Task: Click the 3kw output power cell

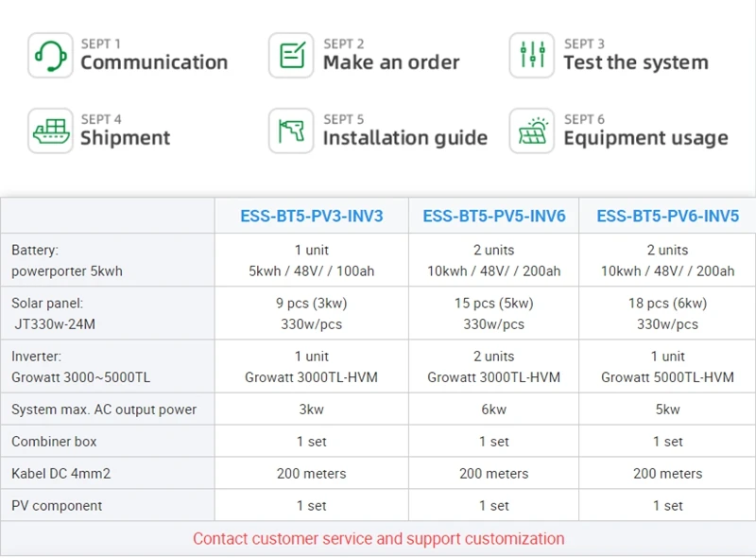Action: (x=312, y=410)
